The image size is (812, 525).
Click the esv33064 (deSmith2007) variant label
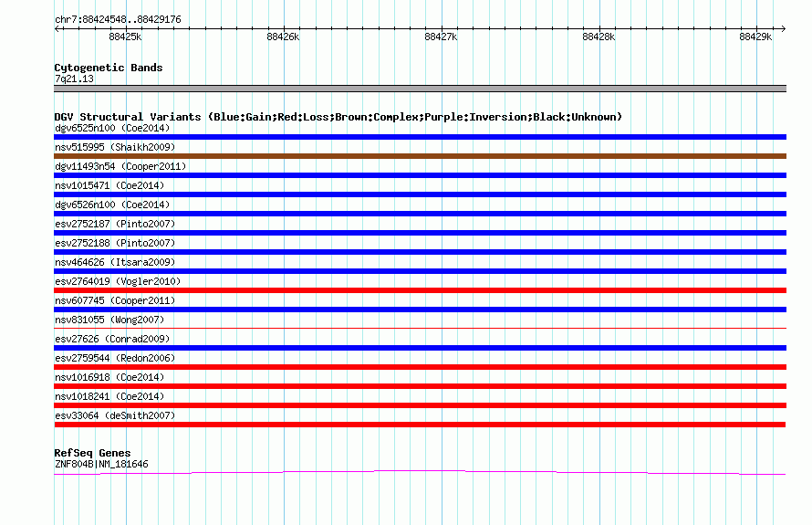[x=115, y=415]
